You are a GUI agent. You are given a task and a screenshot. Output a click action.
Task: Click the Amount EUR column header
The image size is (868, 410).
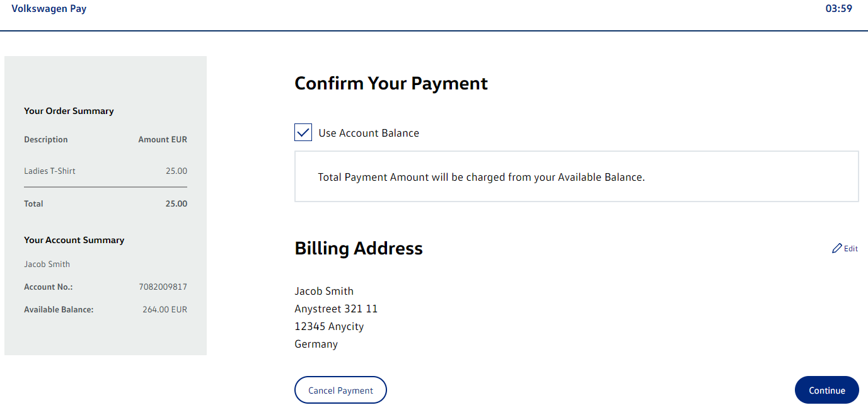[x=163, y=139]
